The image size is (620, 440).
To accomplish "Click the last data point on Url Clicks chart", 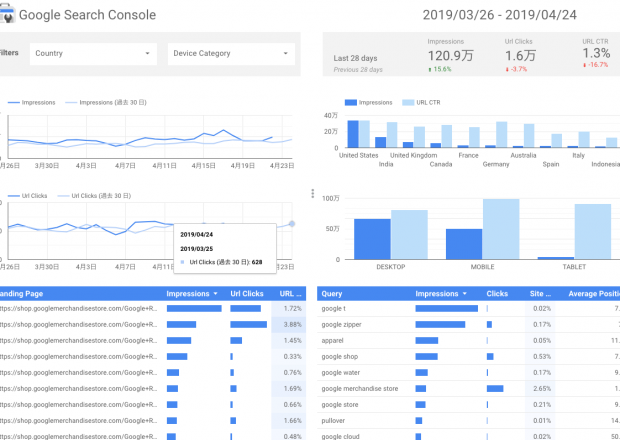I will coord(292,224).
